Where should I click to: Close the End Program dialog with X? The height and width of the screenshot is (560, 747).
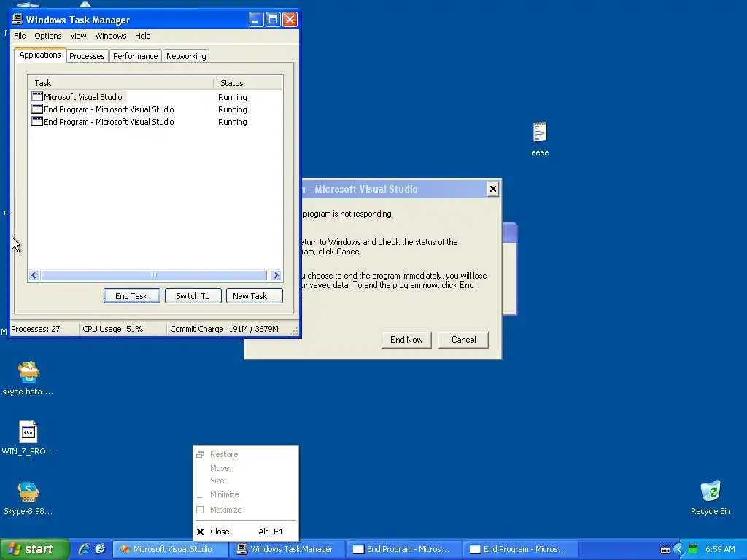(x=493, y=189)
